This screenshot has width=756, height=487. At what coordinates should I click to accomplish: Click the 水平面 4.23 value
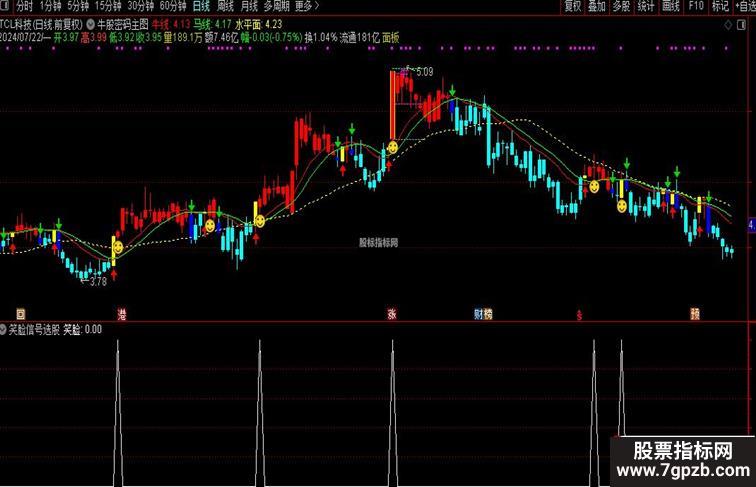tap(258, 24)
